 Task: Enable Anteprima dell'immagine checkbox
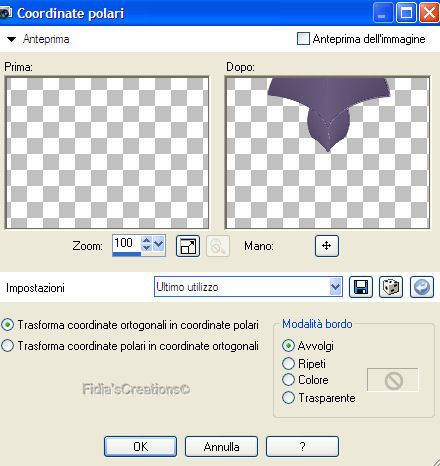click(303, 39)
